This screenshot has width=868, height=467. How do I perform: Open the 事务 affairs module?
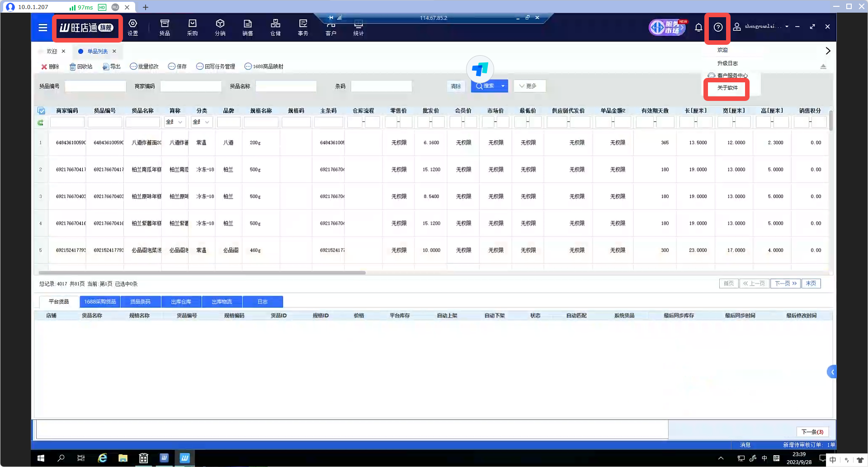(x=303, y=27)
